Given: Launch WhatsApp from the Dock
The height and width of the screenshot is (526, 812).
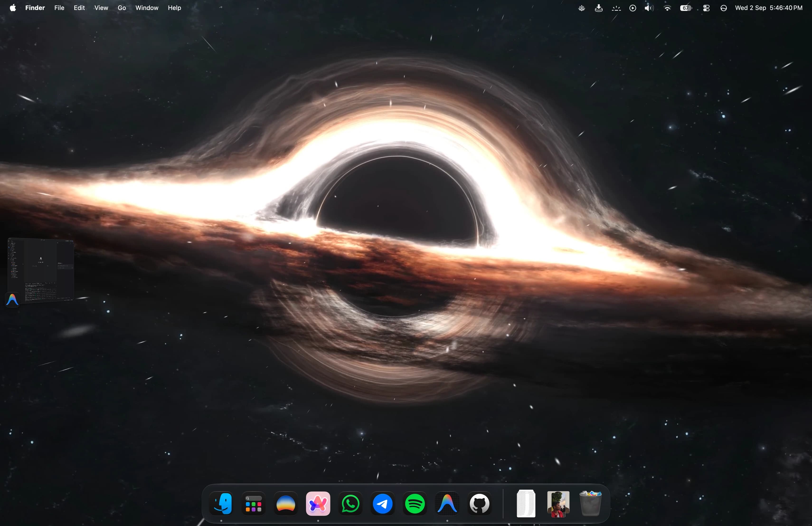Looking at the screenshot, I should tap(350, 503).
